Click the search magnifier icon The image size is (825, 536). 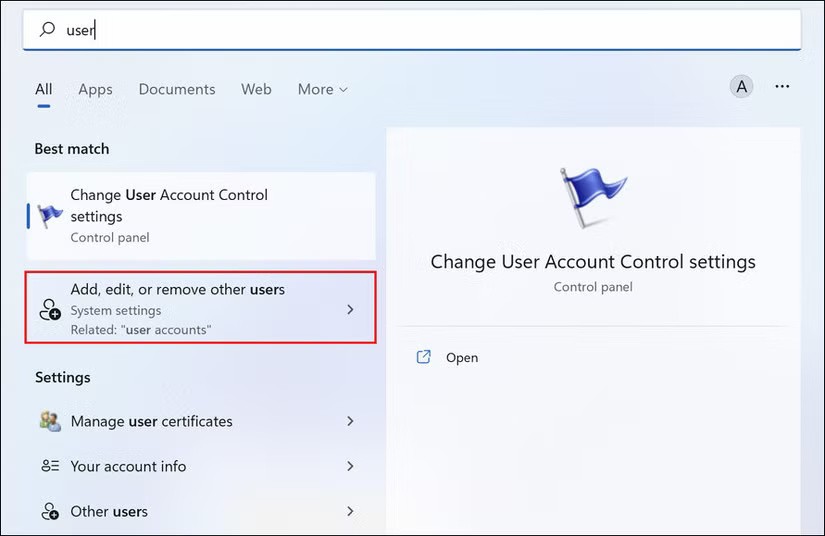[x=46, y=30]
